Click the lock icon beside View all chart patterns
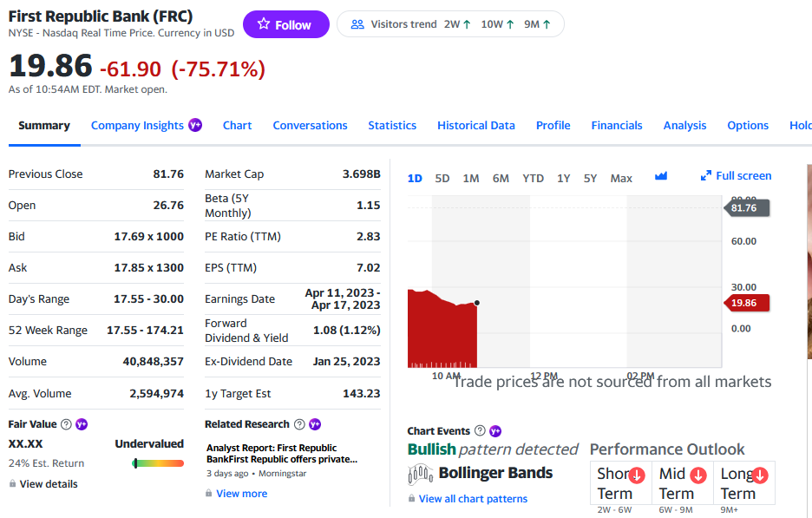812x518 pixels. point(412,498)
